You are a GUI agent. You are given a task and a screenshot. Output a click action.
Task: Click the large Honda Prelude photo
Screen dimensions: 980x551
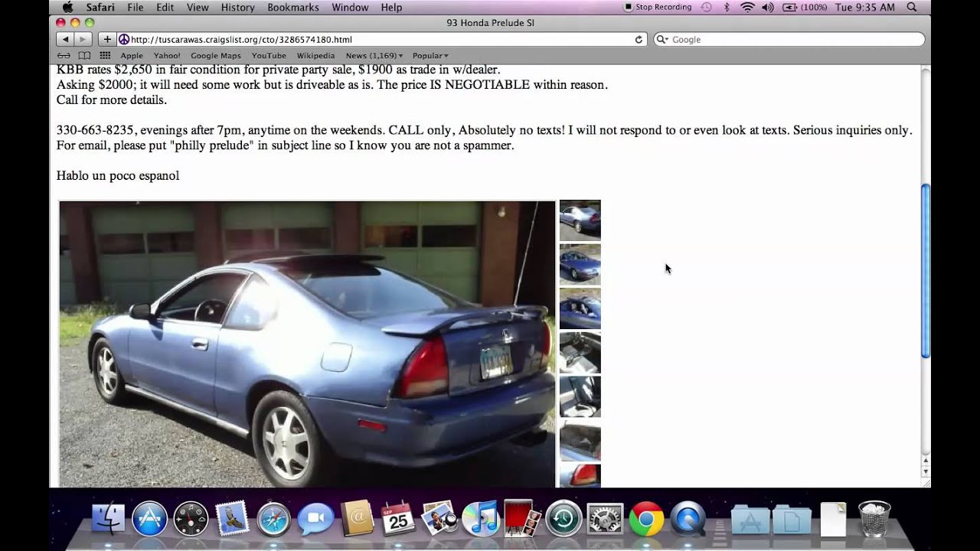[x=307, y=344]
